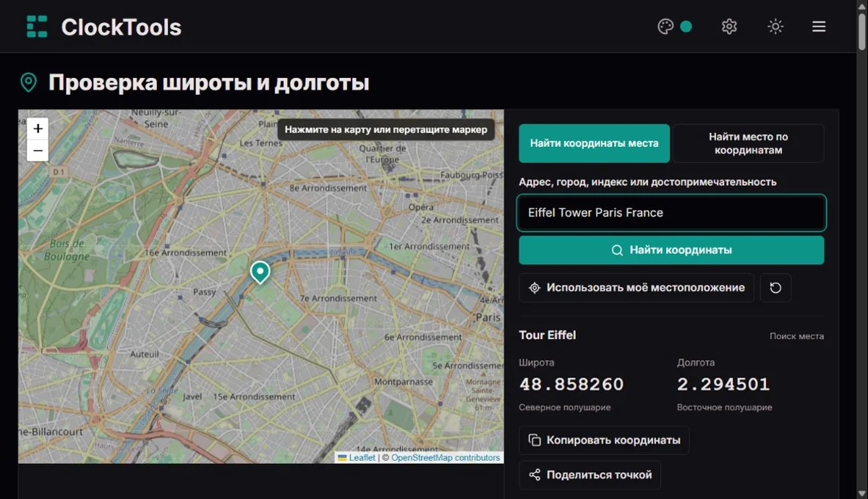Click the 'Tour Eiffel' place name
Screen dimensions: 868x499
(x=548, y=335)
